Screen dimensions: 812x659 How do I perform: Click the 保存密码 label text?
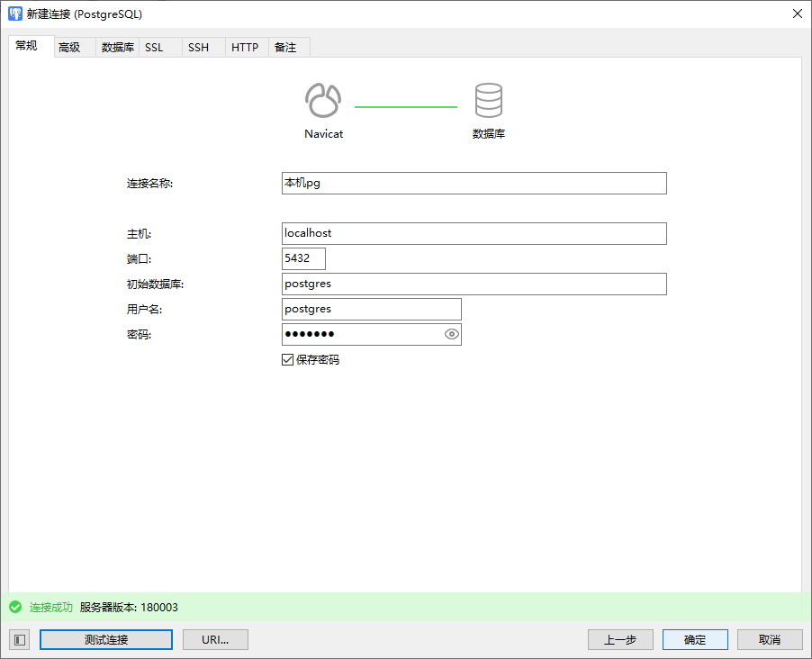pyautogui.click(x=318, y=359)
